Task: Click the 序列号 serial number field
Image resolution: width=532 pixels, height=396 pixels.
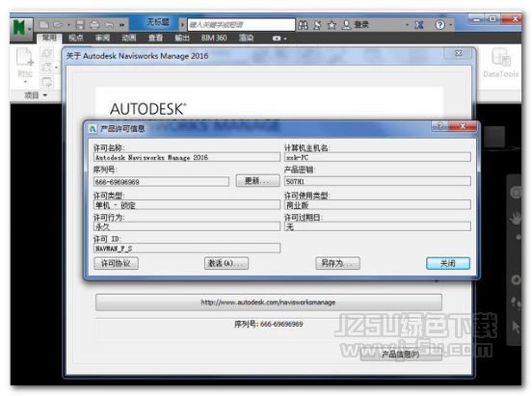Action: pos(161,181)
